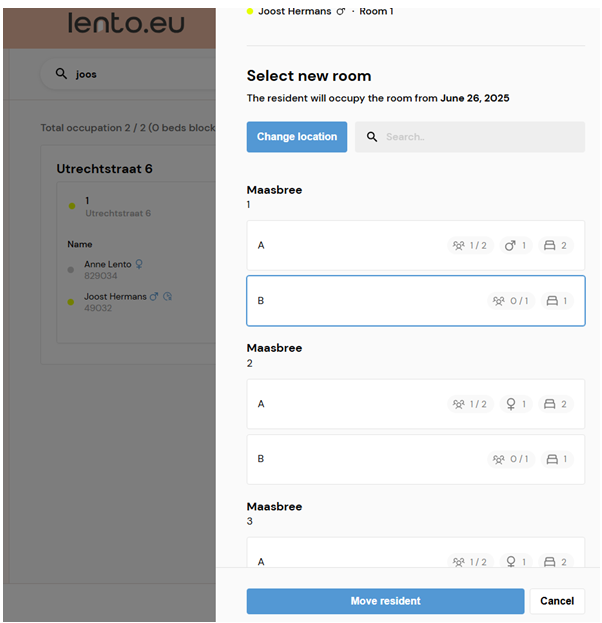Click the Change location button

pyautogui.click(x=297, y=137)
